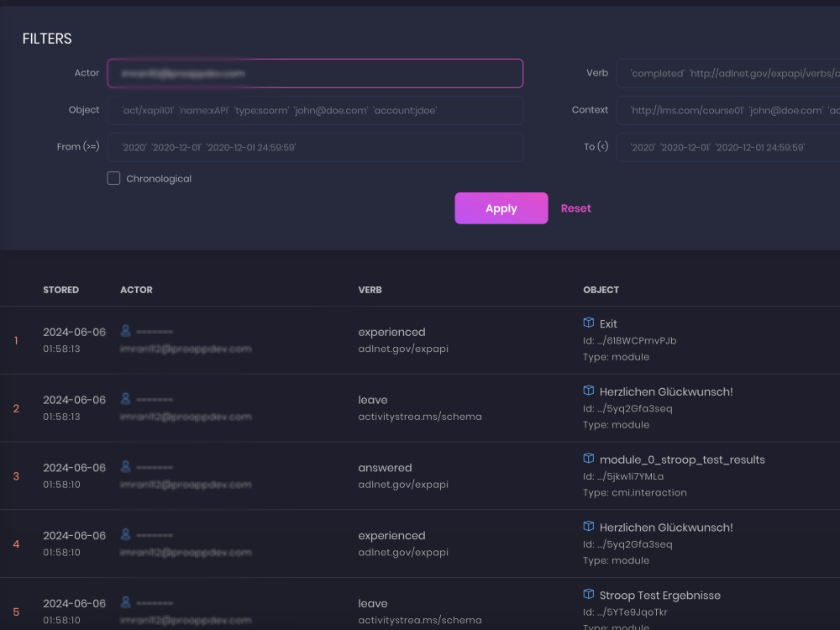Click the ACTOR column header

point(136,290)
